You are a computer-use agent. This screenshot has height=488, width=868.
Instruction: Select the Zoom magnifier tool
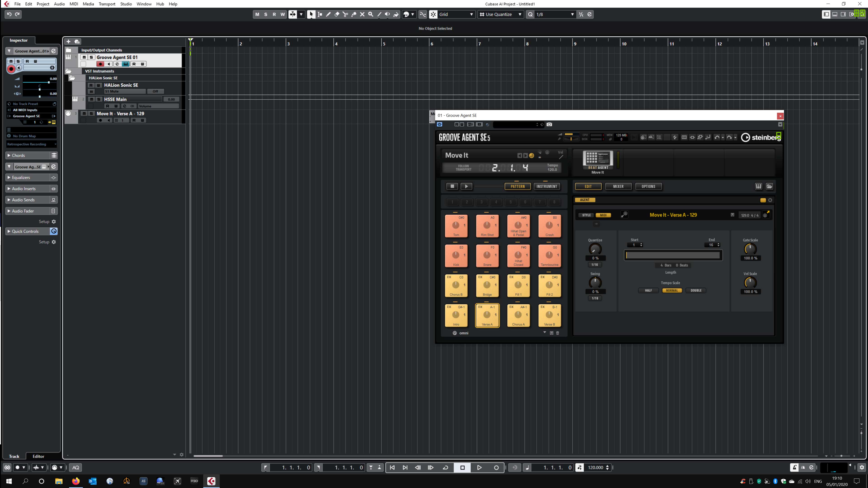(x=371, y=14)
